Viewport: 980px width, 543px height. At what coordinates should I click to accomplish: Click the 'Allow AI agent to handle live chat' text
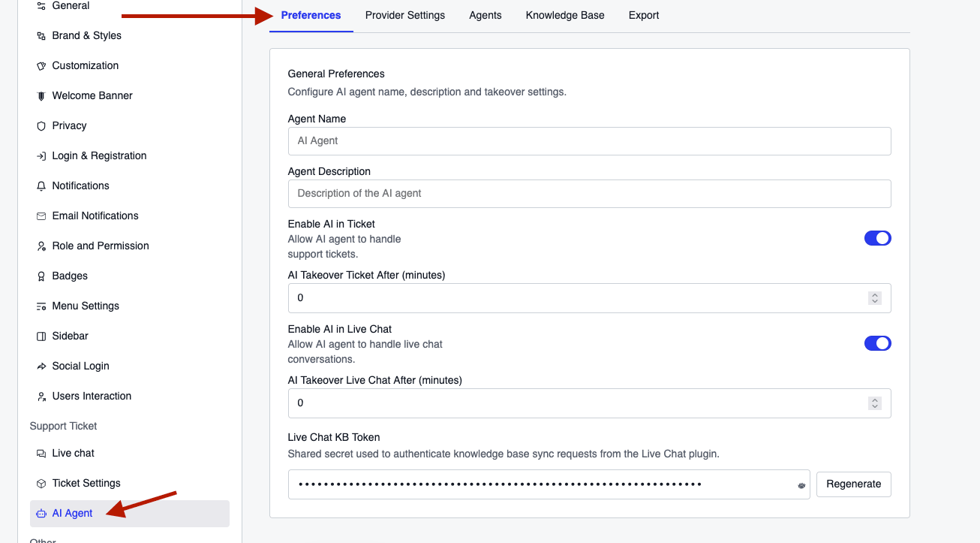[365, 351]
